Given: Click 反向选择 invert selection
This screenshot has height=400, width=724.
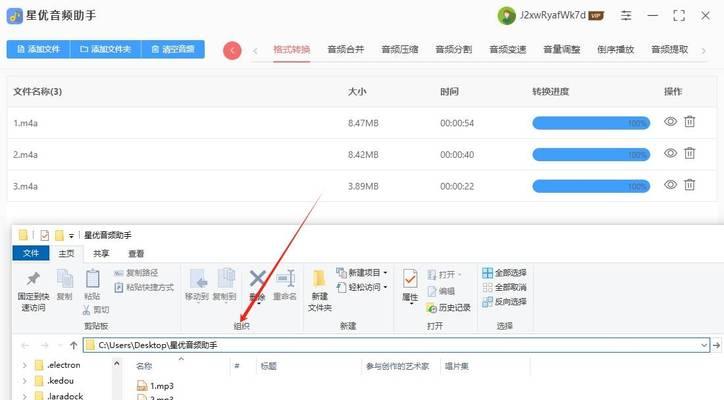Looking at the screenshot, I should pyautogui.click(x=504, y=302).
